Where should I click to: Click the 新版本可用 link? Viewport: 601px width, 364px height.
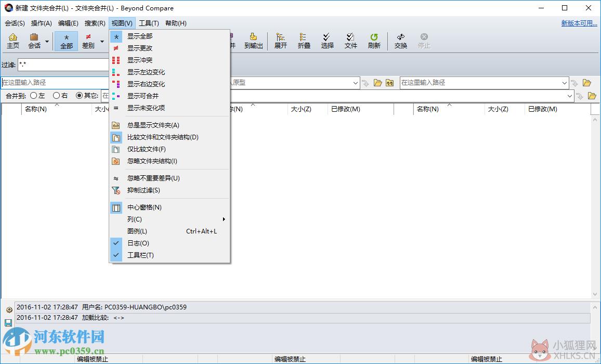coord(579,23)
